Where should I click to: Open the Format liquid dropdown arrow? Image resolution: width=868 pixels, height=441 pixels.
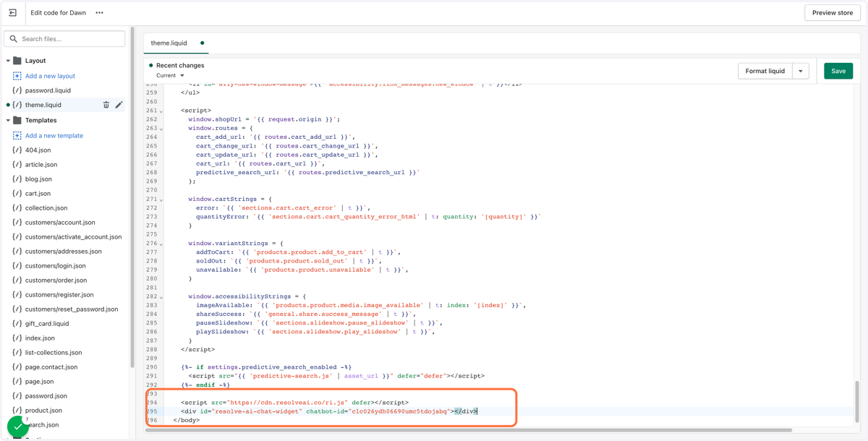pyautogui.click(x=801, y=71)
